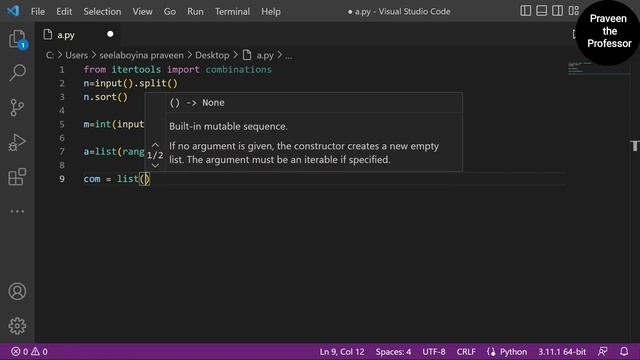Viewport: 640px width, 360px height.
Task: Click the word combinations on line 1
Action: [x=238, y=69]
